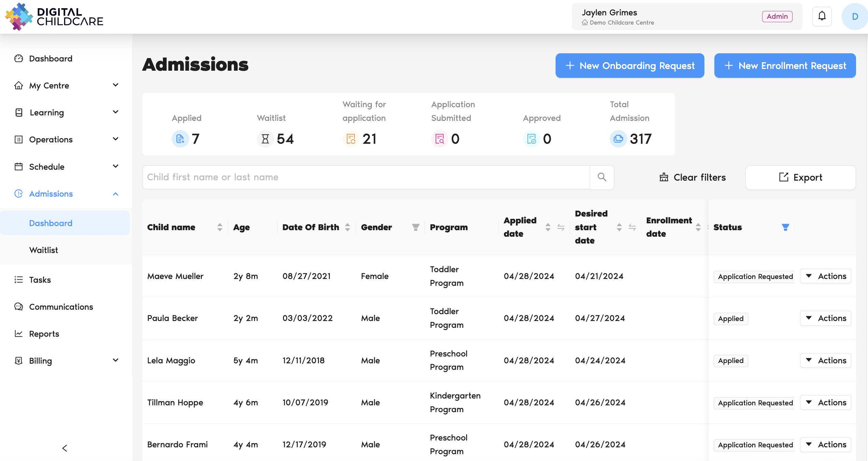Collapse sidebar using left arrow
Image resolution: width=868 pixels, height=461 pixels.
(65, 448)
